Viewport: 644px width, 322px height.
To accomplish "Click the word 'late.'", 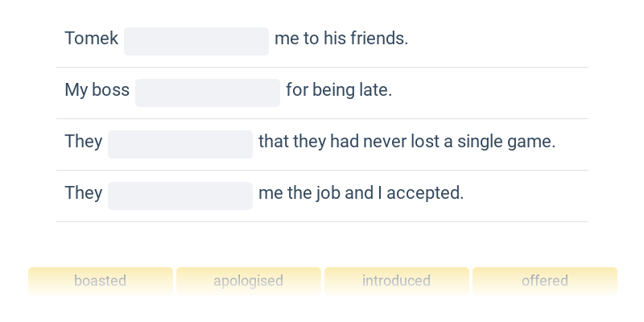I will 376,90.
